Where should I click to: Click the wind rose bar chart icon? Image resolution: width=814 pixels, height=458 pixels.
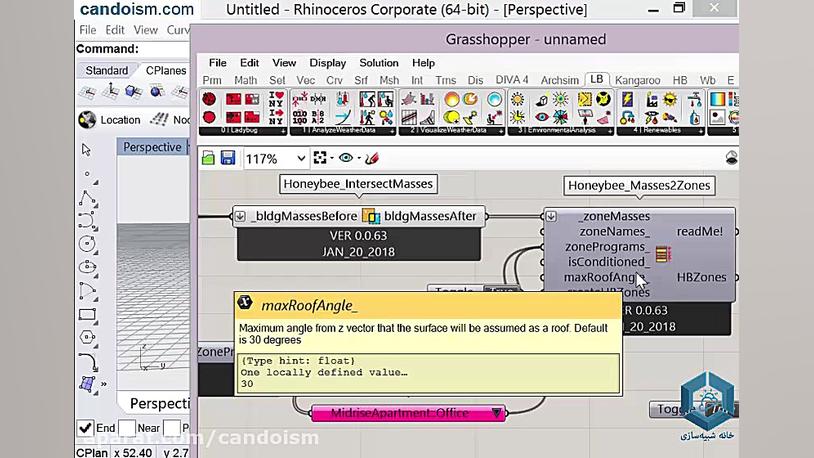pyautogui.click(x=427, y=99)
